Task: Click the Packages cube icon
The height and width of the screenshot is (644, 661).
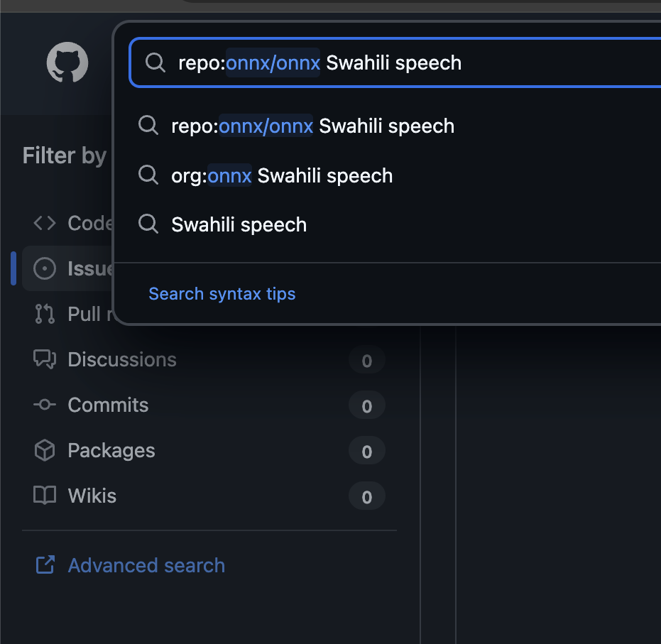Action: [x=45, y=450]
